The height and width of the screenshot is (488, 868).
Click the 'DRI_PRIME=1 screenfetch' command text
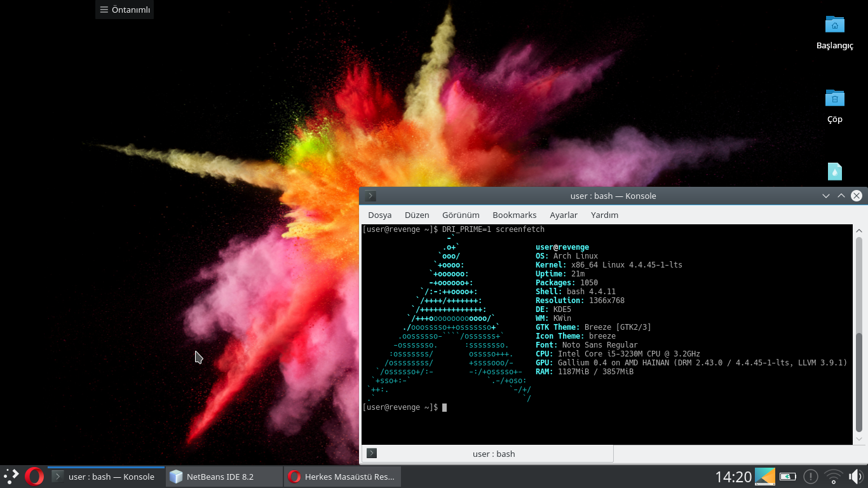(493, 229)
